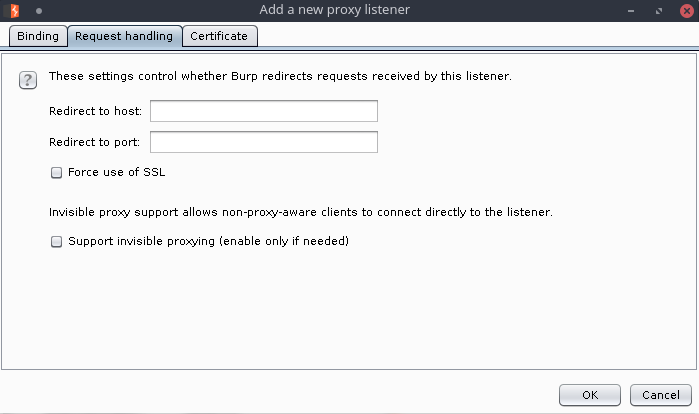Enable Force use of SSL checkbox
The height and width of the screenshot is (414, 699).
56,172
